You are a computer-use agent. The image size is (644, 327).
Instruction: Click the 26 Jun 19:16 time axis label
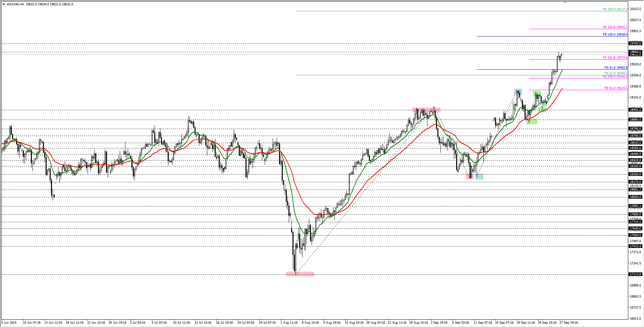(x=118, y=323)
